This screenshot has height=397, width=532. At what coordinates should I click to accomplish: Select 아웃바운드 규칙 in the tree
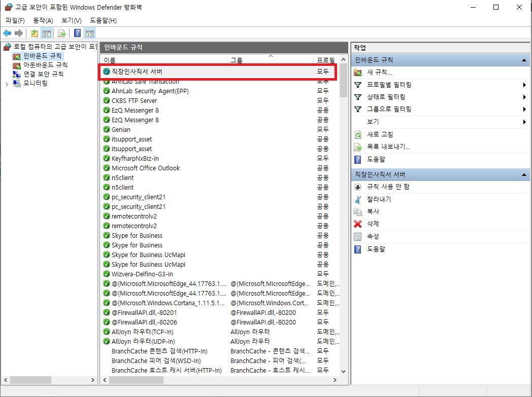point(46,65)
